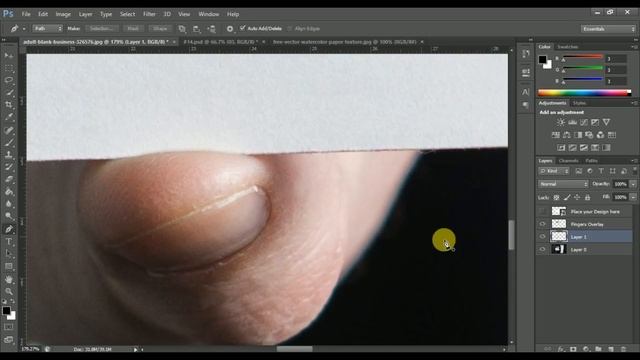Click the red R color slider
The height and width of the screenshot is (360, 640).
coord(582,57)
